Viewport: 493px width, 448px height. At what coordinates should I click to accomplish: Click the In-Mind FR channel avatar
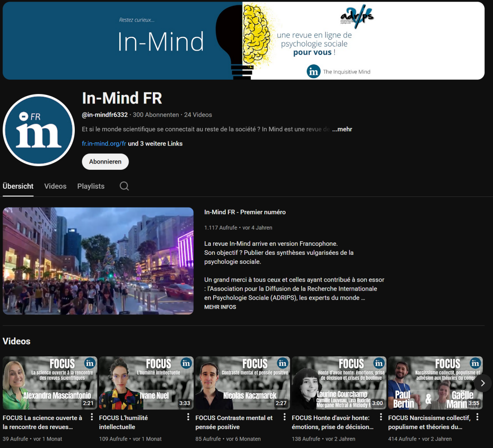39,130
